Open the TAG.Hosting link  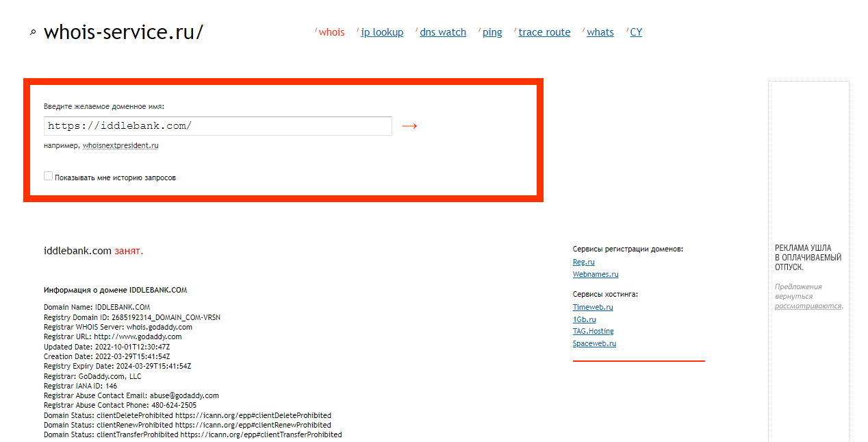(593, 331)
